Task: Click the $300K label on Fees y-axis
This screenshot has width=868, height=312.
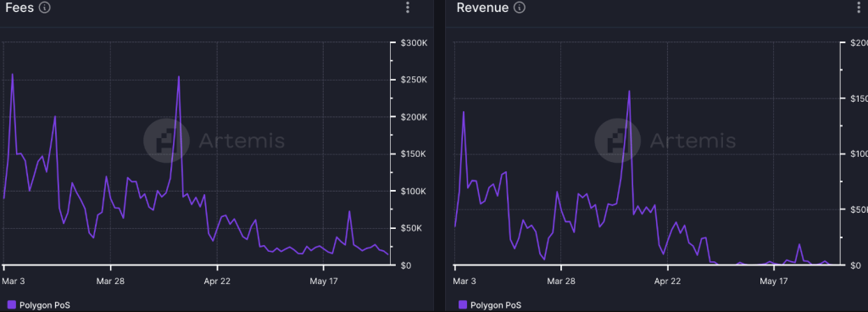Action: pos(414,42)
